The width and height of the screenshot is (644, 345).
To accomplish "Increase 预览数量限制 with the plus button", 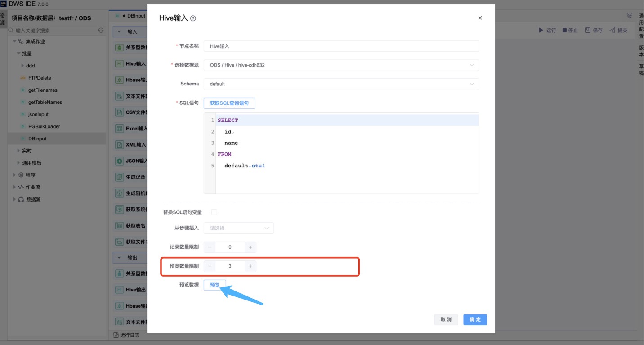I will point(250,266).
